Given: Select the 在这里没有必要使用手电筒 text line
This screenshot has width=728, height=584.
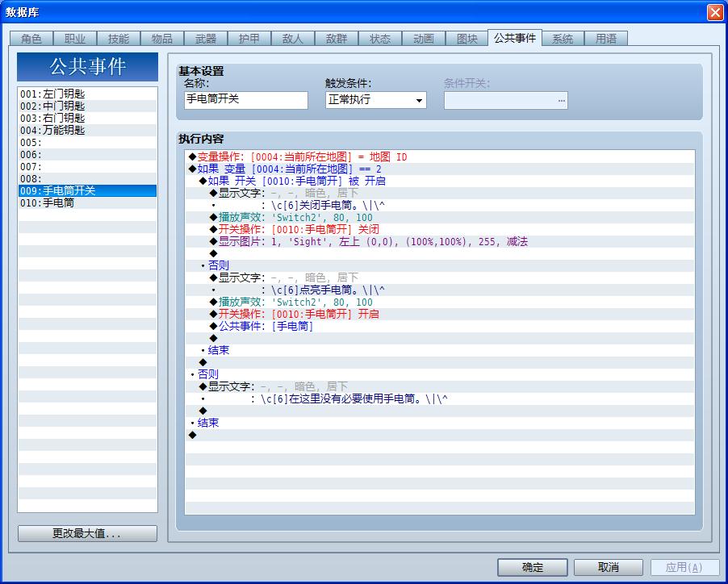Looking at the screenshot, I should tap(440, 398).
